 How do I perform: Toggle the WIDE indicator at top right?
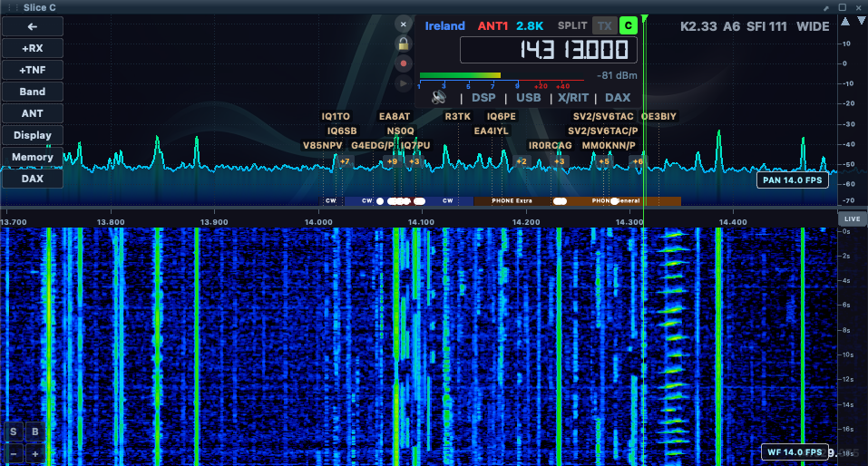[813, 26]
